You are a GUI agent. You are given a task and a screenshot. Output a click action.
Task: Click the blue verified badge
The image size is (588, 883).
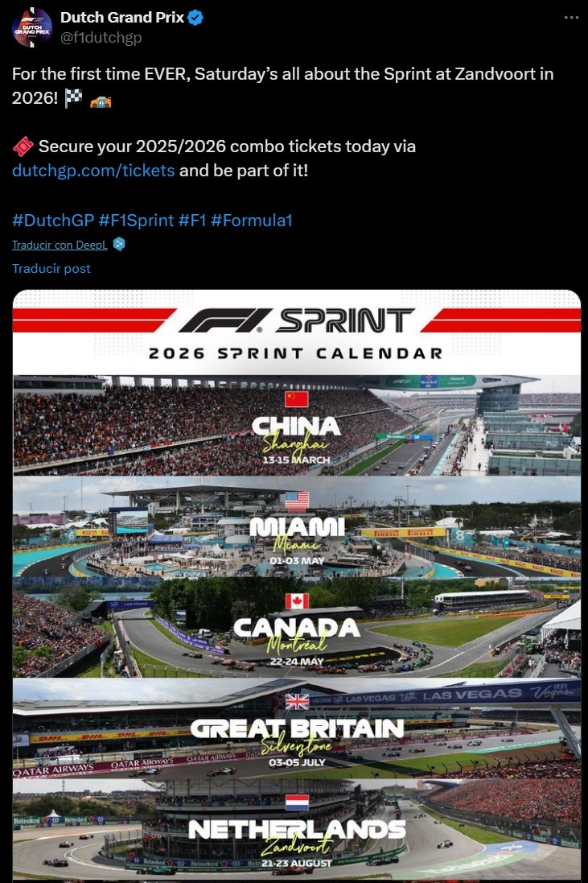(x=195, y=18)
